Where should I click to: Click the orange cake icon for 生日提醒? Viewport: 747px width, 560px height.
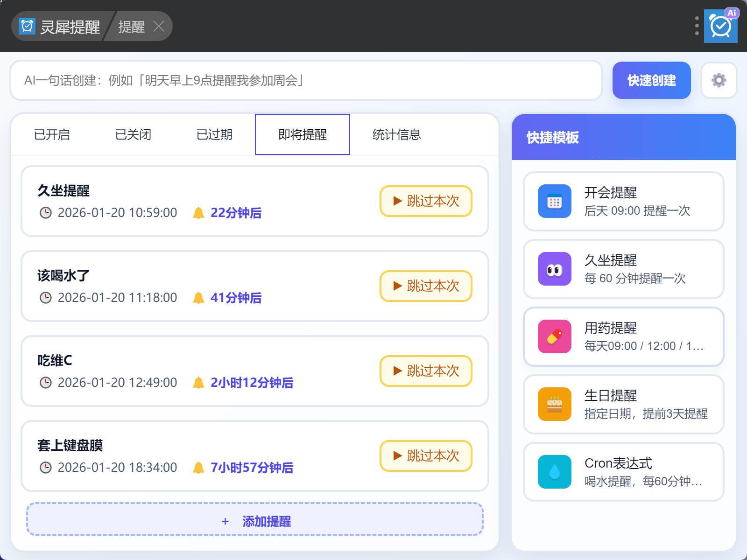(x=554, y=404)
